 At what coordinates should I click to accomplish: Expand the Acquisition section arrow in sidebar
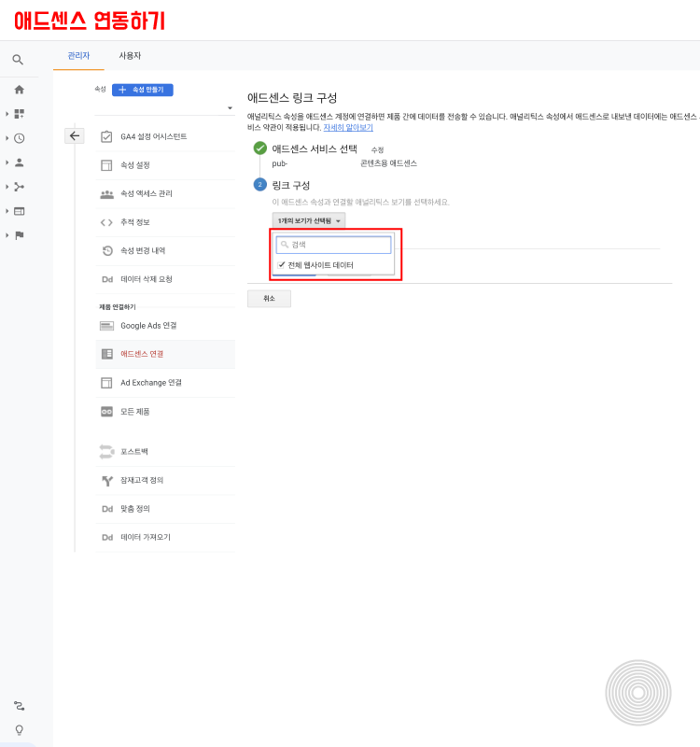pos(7,187)
